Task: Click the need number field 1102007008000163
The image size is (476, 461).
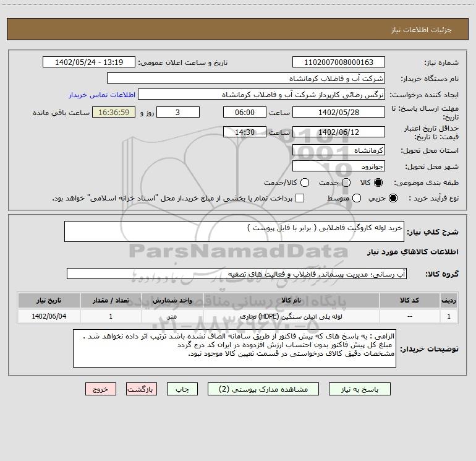Action: [339, 62]
